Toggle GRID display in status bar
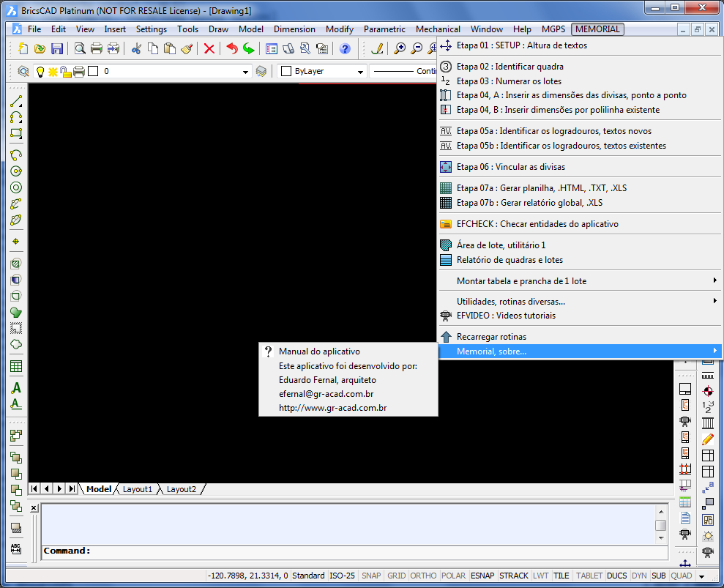This screenshot has width=724, height=588. 396,576
